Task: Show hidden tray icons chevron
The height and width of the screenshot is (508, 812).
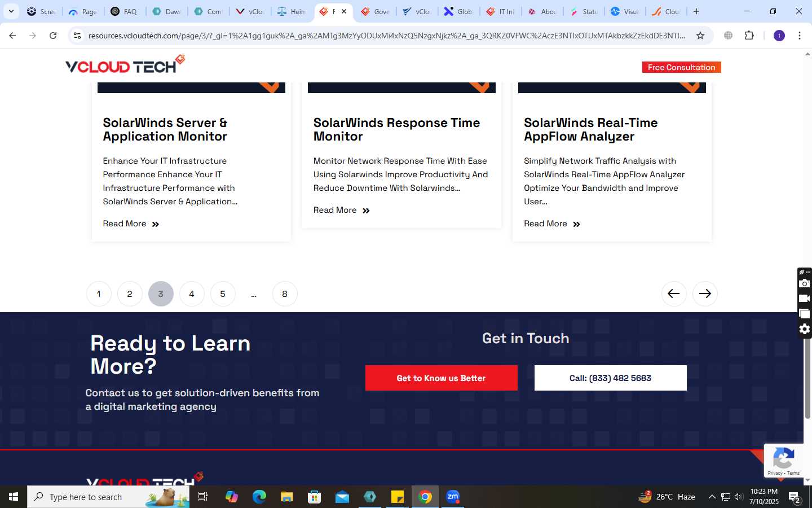Action: tap(712, 497)
